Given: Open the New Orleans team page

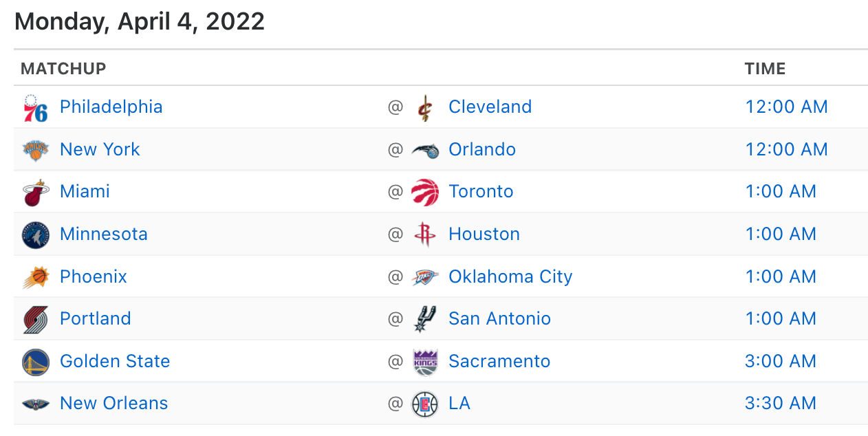Looking at the screenshot, I should click(114, 403).
